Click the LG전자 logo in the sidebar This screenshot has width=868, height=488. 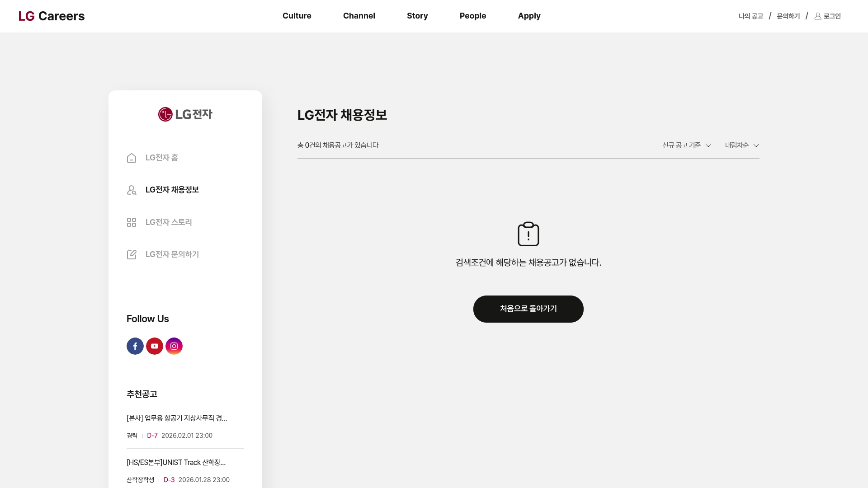[x=185, y=114]
